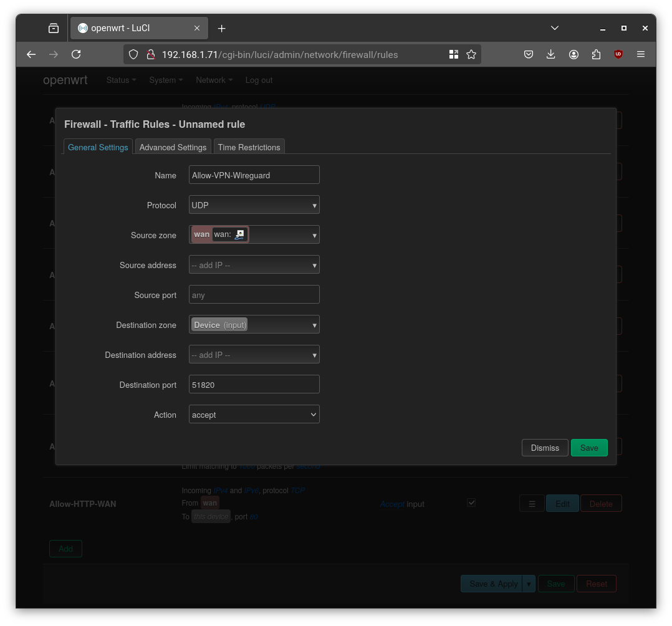Open the Protocol dropdown showing UDP
Image resolution: width=672 pixels, height=626 pixels.
(254, 205)
